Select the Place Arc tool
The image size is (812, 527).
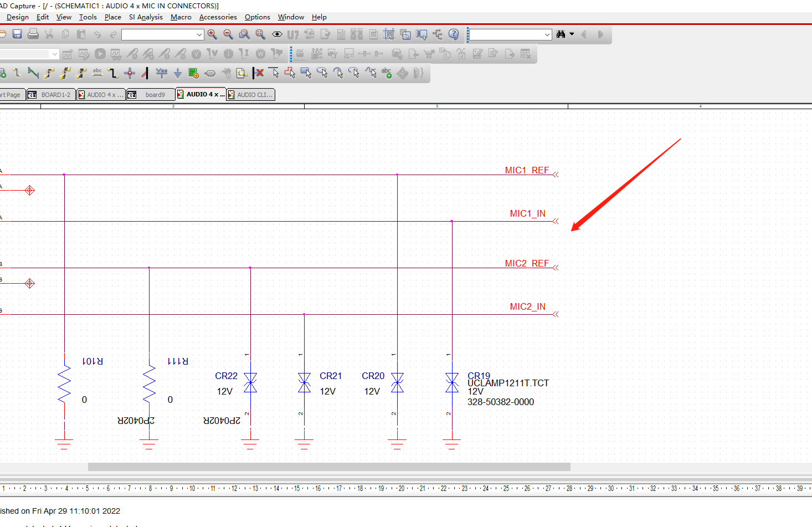pos(338,73)
